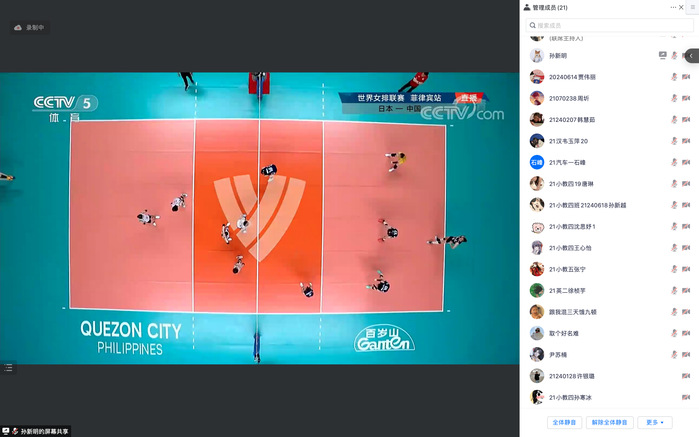Open the three-dot options in the members panel header
Image resolution: width=699 pixels, height=437 pixels.
[673, 7]
